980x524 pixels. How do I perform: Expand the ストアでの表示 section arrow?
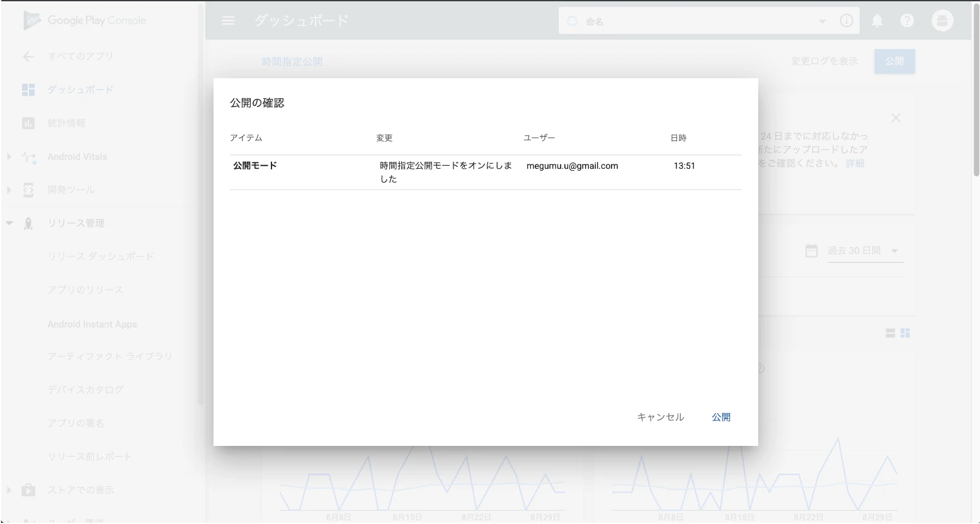tap(9, 489)
